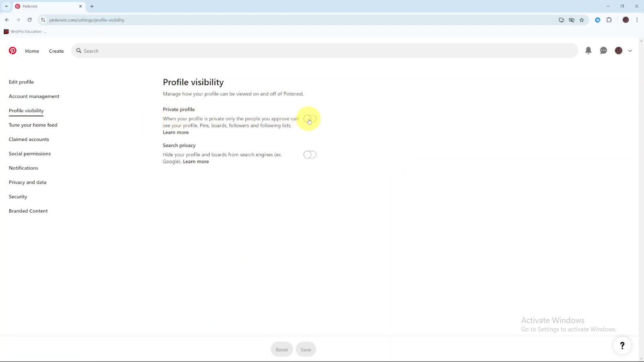Open Privacy and data settings
Screen dimensions: 644x362
pyautogui.click(x=27, y=183)
